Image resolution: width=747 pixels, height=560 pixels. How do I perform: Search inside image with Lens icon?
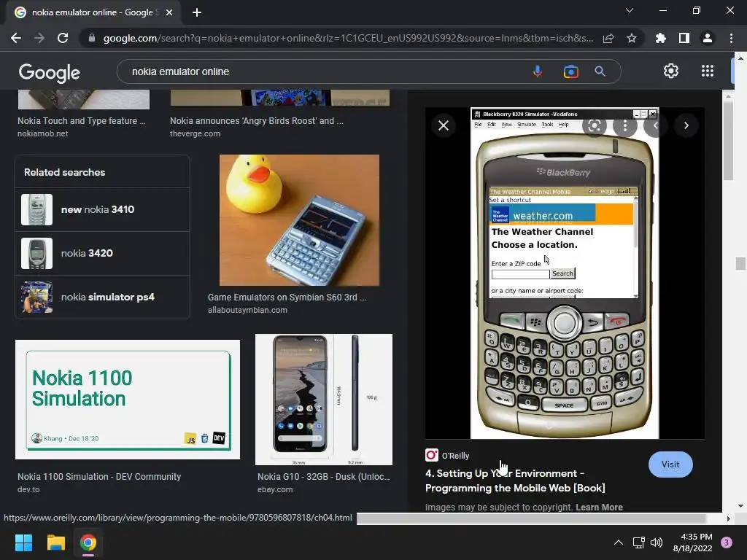(595, 125)
